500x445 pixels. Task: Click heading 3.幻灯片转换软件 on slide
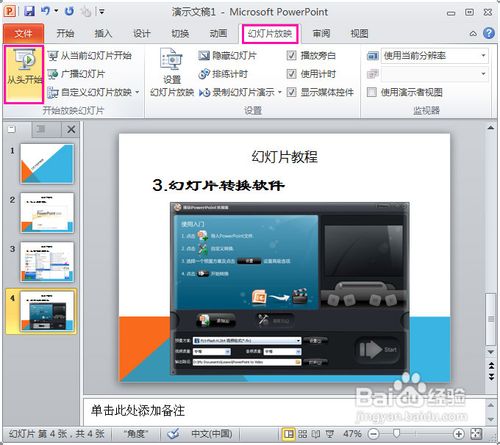218,185
